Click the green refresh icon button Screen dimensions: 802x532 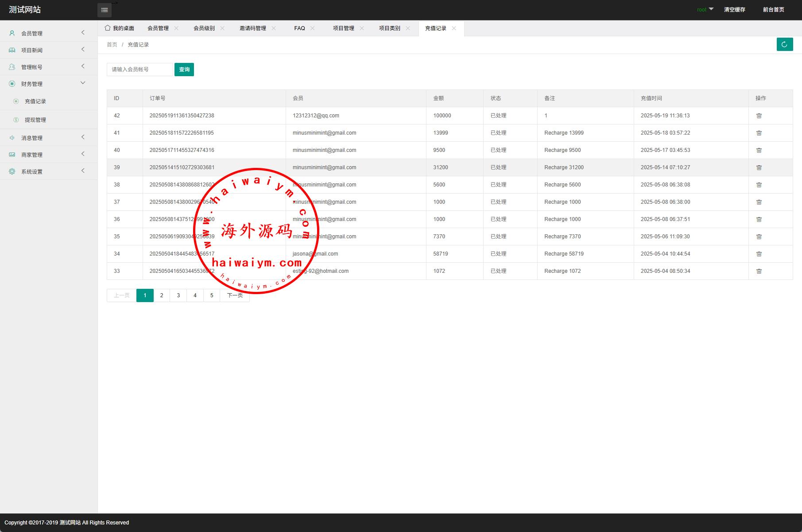click(x=784, y=44)
